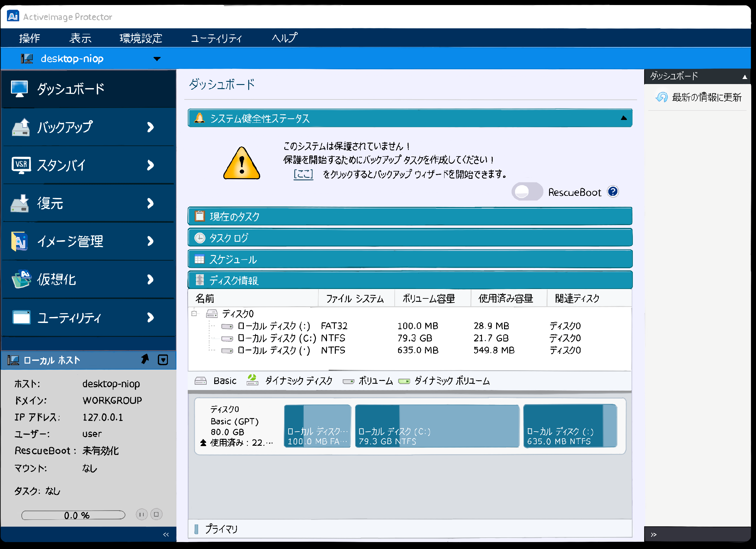Open the 環境設定 menu
Screen dimensions: 756x549
pos(141,38)
